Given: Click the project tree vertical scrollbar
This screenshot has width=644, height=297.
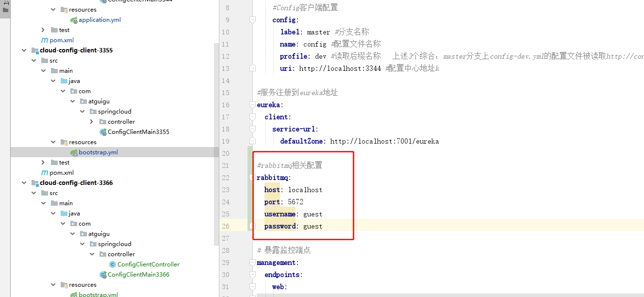Looking at the screenshot, I should [x=216, y=143].
